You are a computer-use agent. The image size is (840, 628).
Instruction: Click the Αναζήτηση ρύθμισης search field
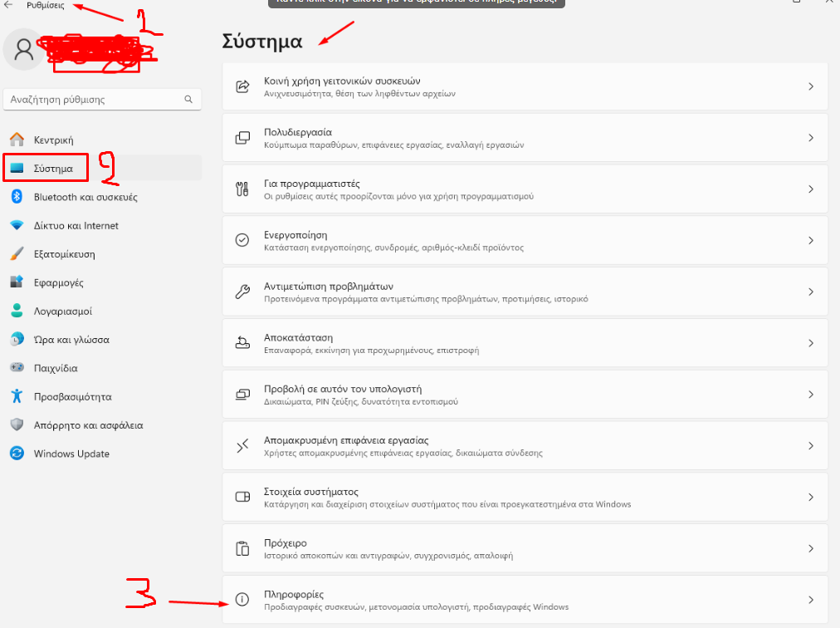point(102,99)
